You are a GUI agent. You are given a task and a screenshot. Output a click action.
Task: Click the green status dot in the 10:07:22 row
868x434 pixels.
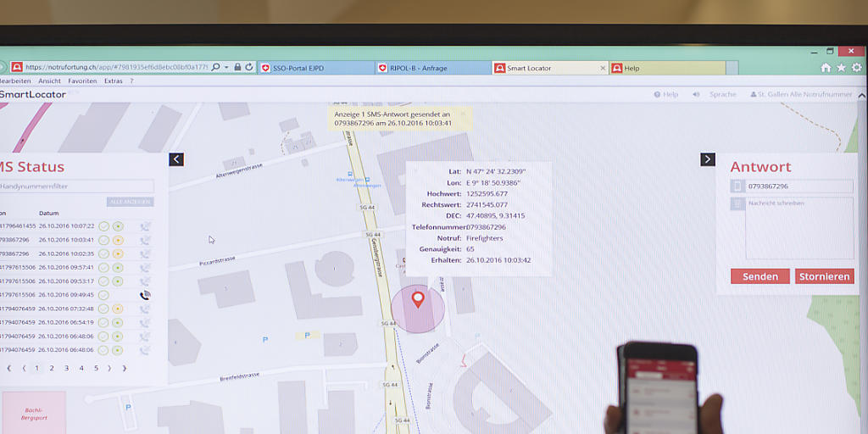tap(117, 225)
